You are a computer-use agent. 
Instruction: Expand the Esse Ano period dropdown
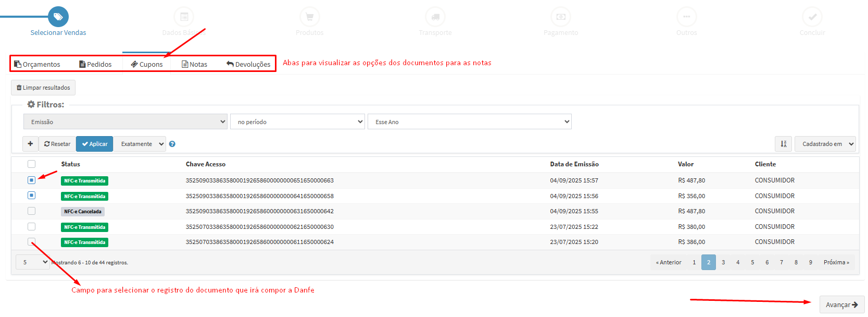(469, 122)
